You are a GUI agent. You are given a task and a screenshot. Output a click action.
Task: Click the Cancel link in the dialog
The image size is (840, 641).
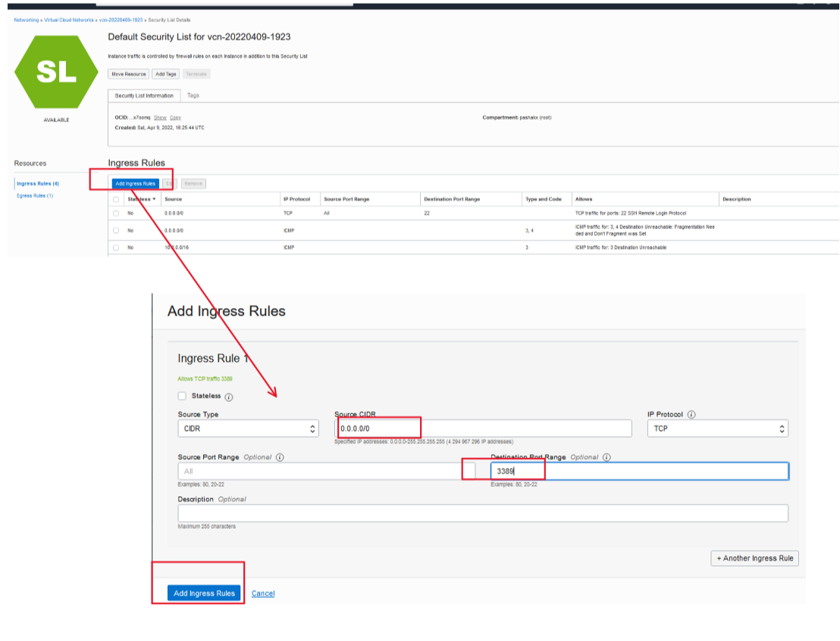263,593
